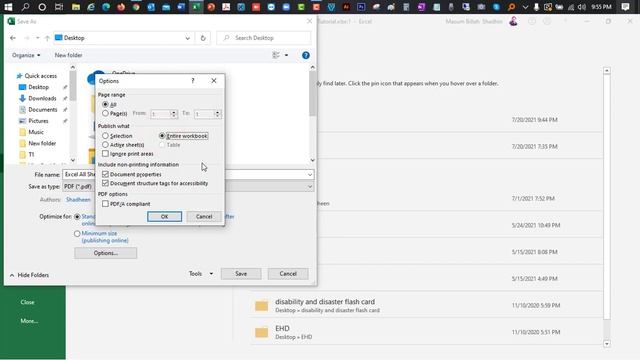Viewport: 640px width, 360px height.
Task: Expand the Save as type dropdown
Action: (310, 187)
